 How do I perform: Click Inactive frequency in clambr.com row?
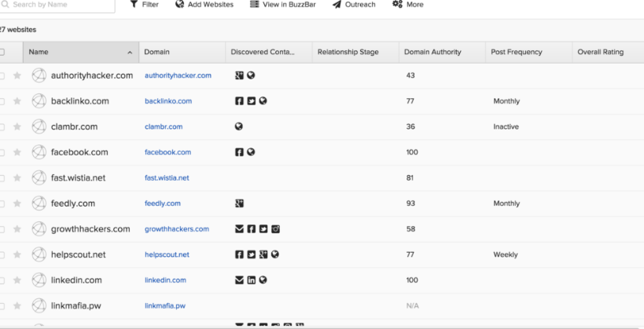506,126
